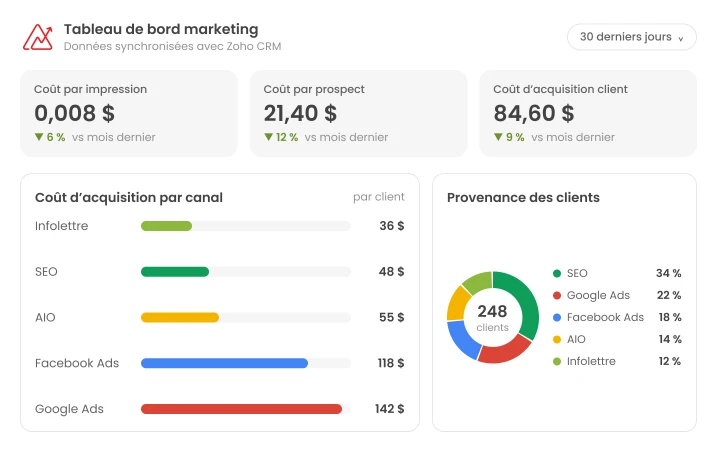Click the Provenance des clients heading

[523, 198]
